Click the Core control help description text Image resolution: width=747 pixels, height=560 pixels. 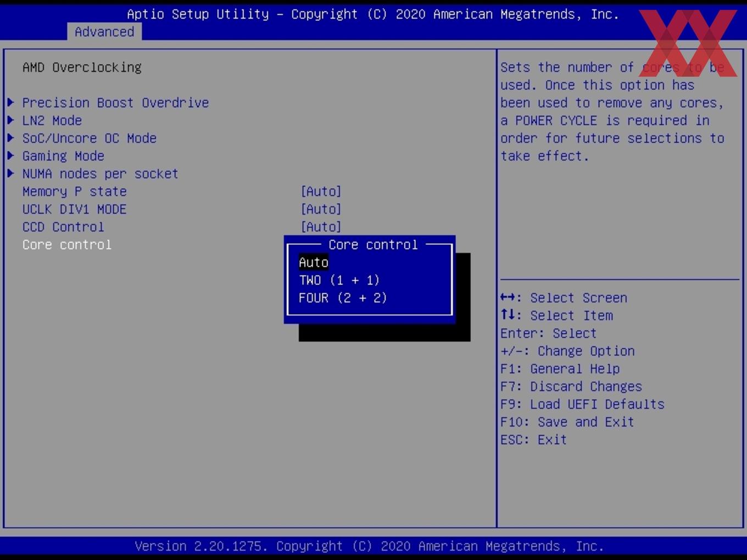[x=612, y=111]
